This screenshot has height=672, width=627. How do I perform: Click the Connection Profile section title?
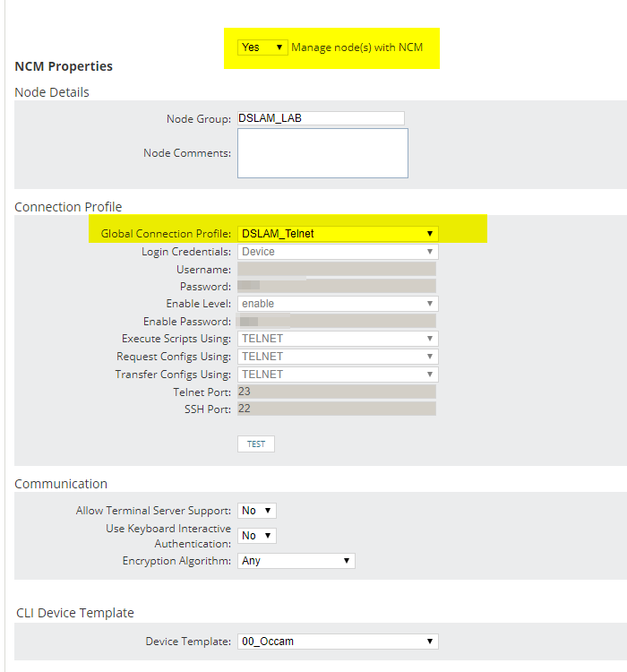click(68, 207)
